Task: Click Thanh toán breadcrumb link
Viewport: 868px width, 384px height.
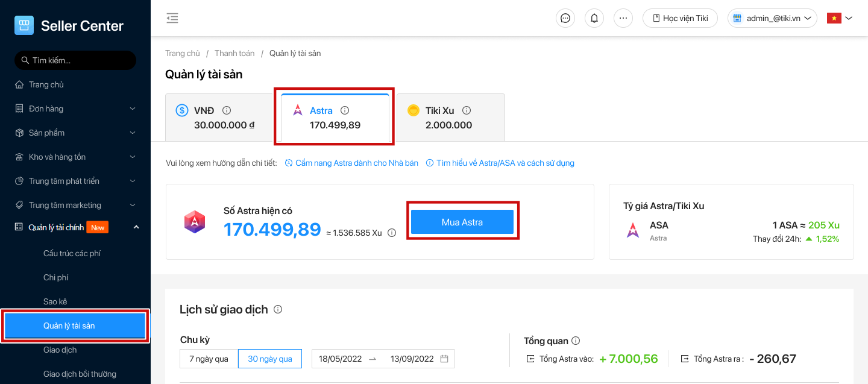Action: 234,54
